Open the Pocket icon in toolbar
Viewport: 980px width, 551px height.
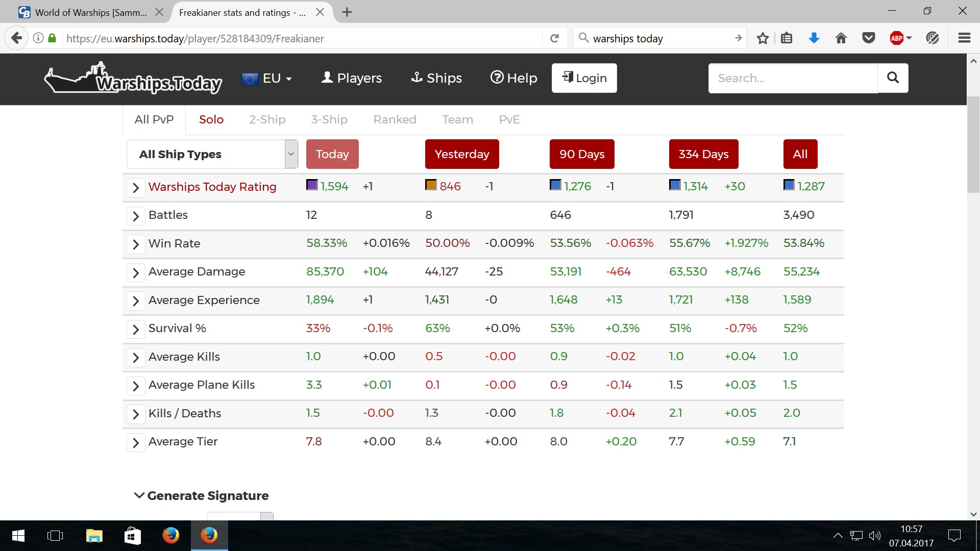pyautogui.click(x=869, y=38)
